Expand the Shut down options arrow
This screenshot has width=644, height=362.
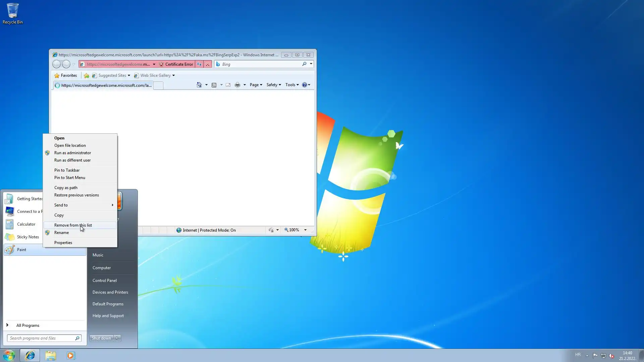click(117, 338)
